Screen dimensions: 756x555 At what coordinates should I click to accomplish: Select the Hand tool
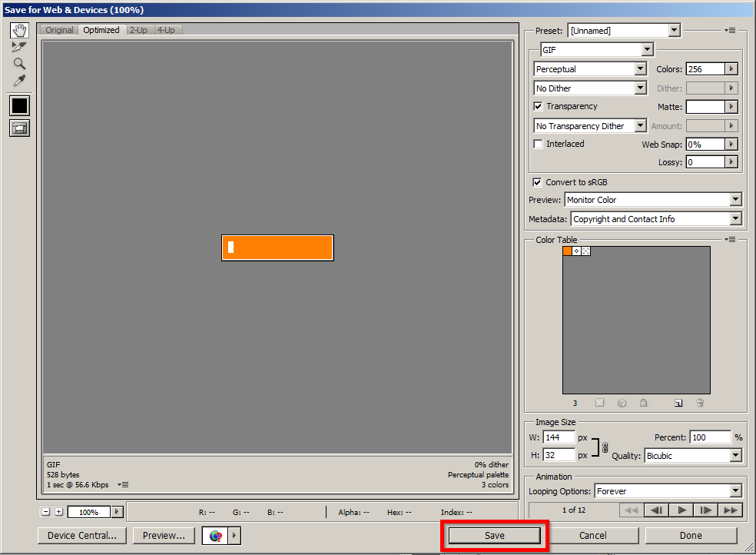19,31
